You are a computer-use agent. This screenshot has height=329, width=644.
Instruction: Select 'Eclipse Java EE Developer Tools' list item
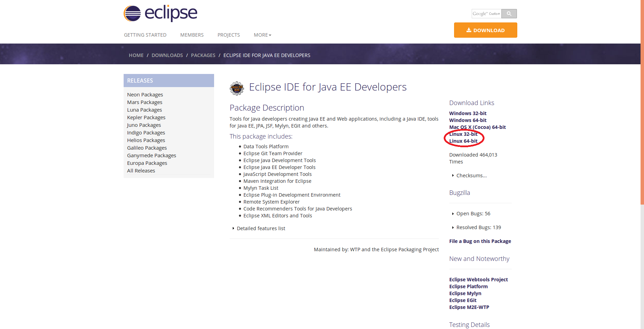click(x=279, y=167)
